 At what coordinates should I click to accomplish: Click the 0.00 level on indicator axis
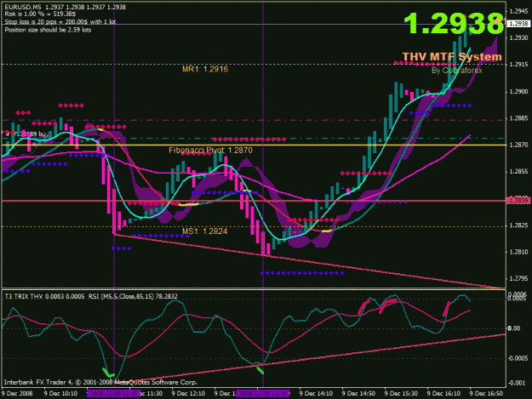click(514, 328)
